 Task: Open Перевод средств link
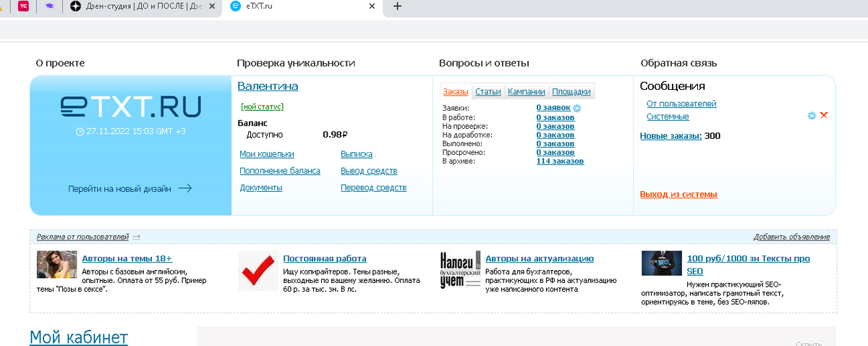pyautogui.click(x=373, y=187)
